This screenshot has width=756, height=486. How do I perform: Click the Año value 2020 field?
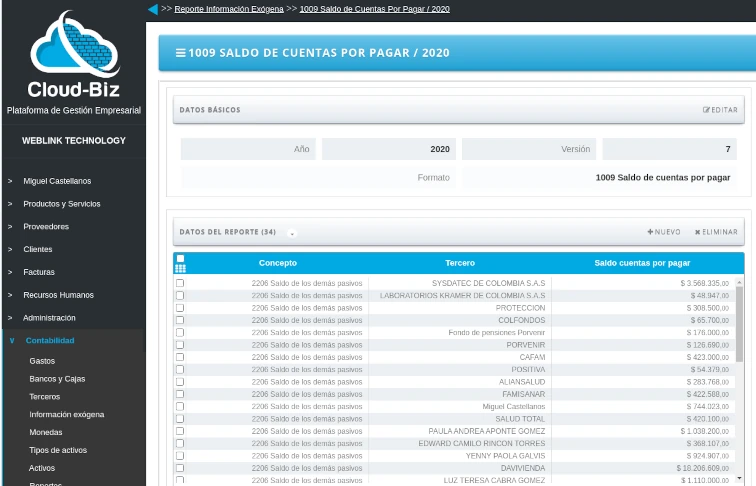pos(389,149)
